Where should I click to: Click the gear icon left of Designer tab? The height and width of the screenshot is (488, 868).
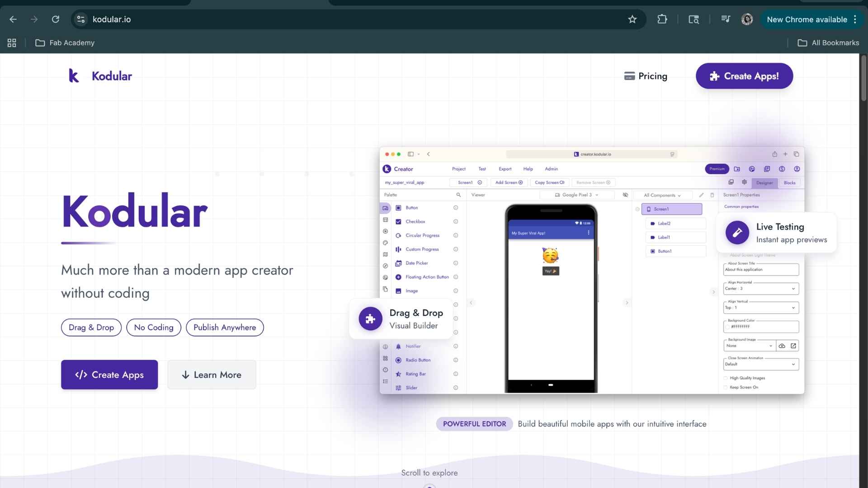[x=744, y=182]
